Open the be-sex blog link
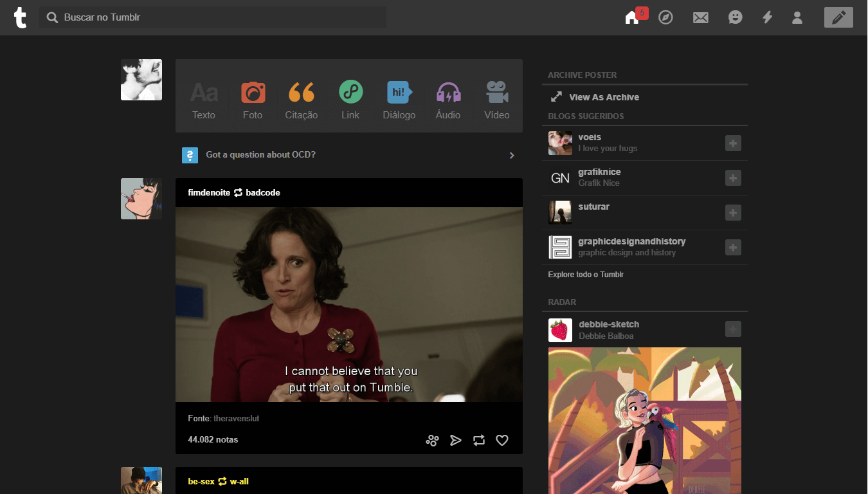The width and height of the screenshot is (868, 494). coord(201,481)
